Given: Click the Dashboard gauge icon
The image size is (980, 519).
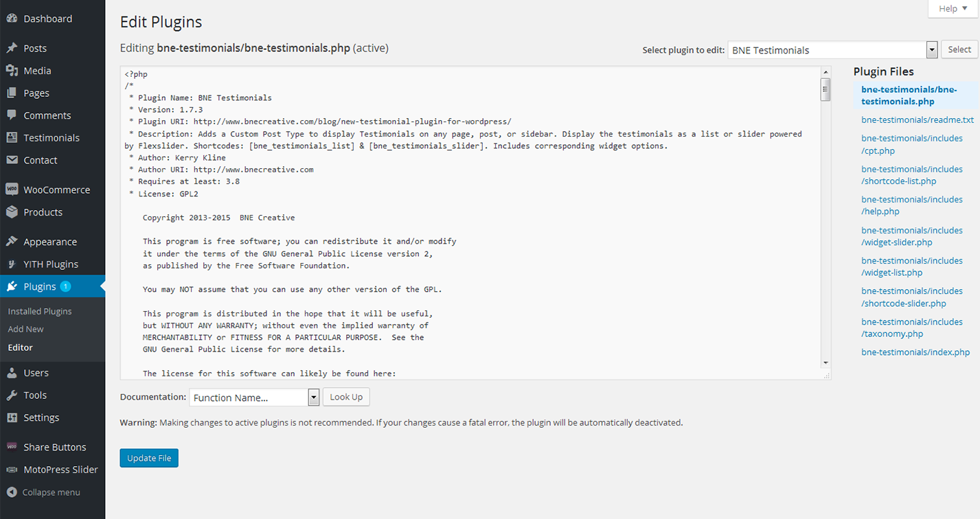Looking at the screenshot, I should (x=12, y=19).
